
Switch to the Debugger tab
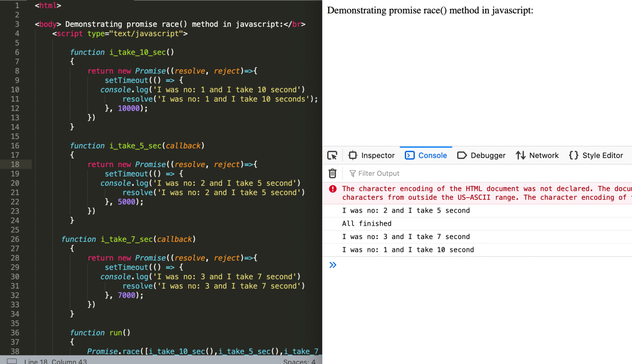[x=481, y=155]
